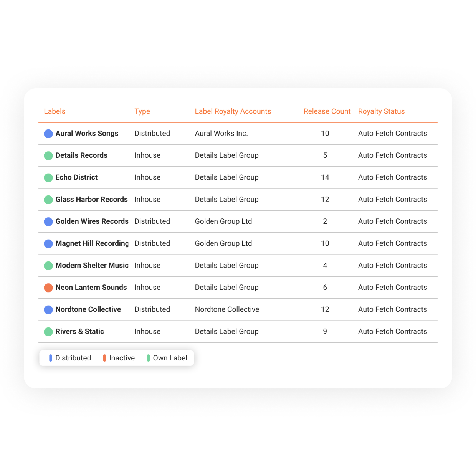Viewport: 476px width, 476px height.
Task: Sort table by the Royalty Status column
Action: 381,111
